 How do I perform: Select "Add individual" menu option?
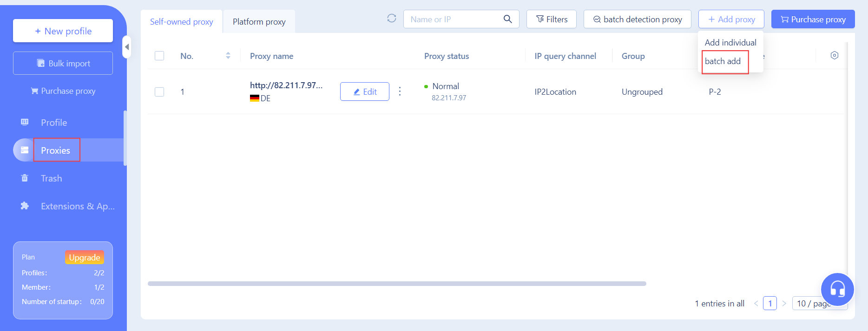click(730, 43)
